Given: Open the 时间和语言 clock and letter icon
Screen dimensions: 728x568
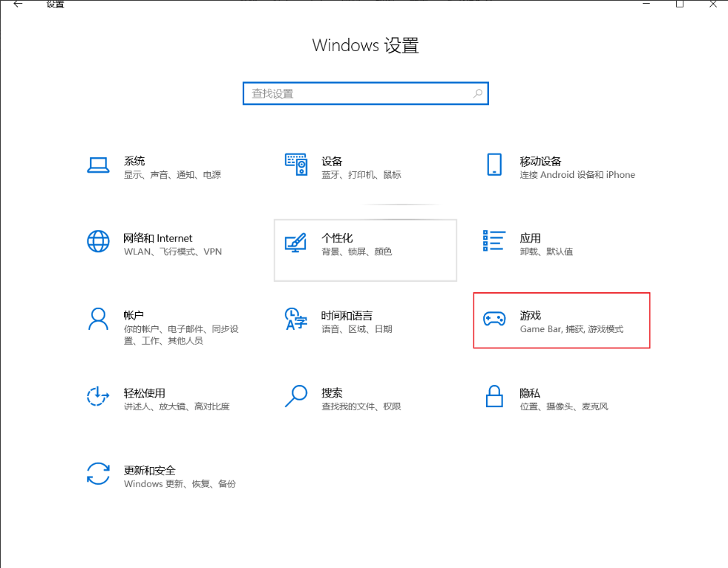Looking at the screenshot, I should pos(296,319).
